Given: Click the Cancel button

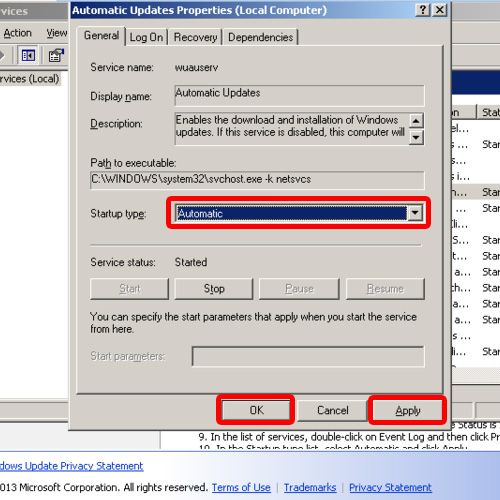Looking at the screenshot, I should [332, 410].
